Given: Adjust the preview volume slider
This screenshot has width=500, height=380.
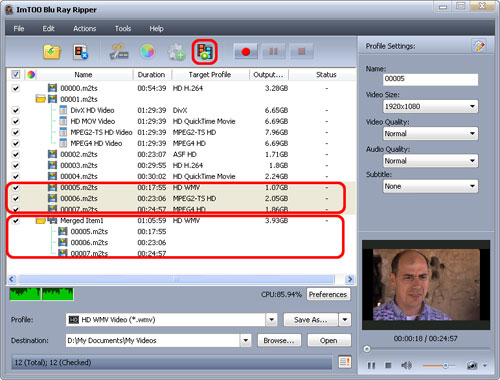Looking at the screenshot, I should tap(438, 366).
